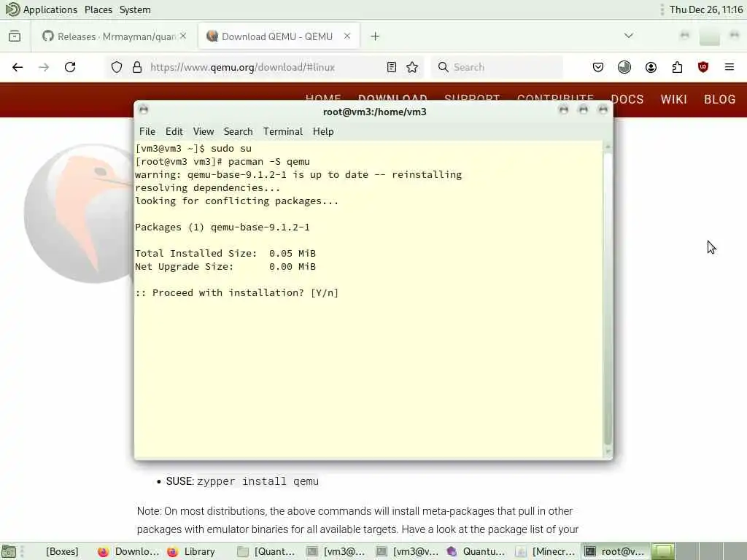Open the terminal View menu

204,131
